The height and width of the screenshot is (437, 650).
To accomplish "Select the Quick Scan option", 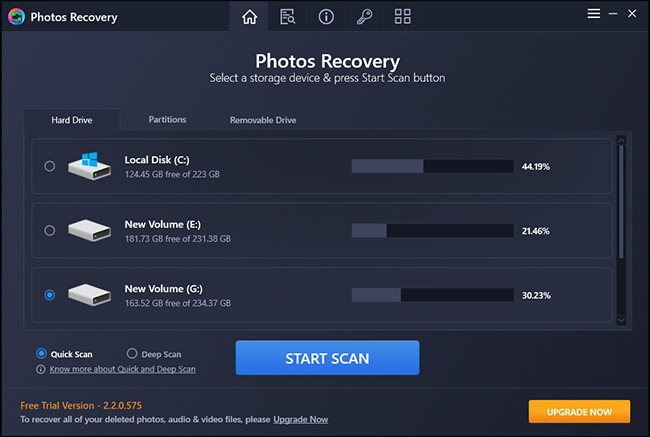I will pos(41,353).
